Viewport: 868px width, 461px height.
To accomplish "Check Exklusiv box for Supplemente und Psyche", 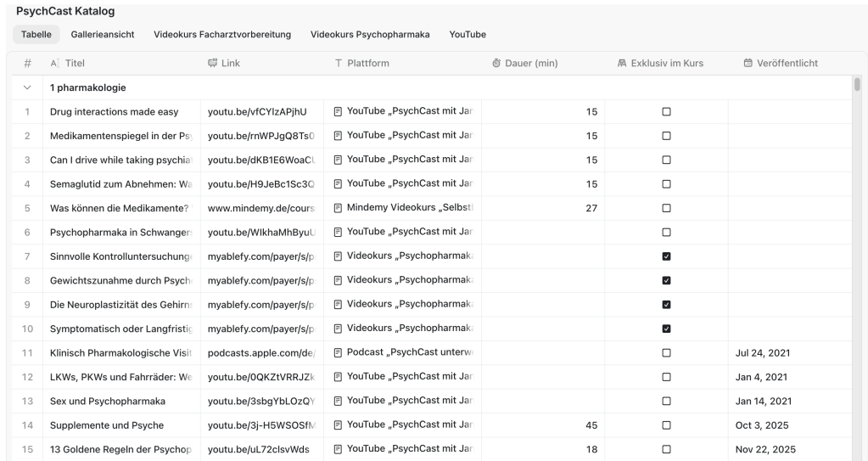I will click(666, 425).
